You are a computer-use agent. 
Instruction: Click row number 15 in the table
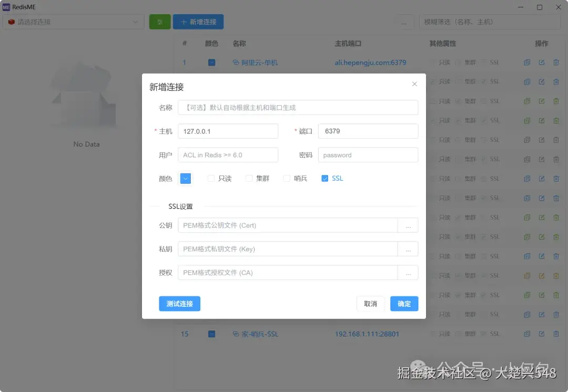pyautogui.click(x=185, y=334)
